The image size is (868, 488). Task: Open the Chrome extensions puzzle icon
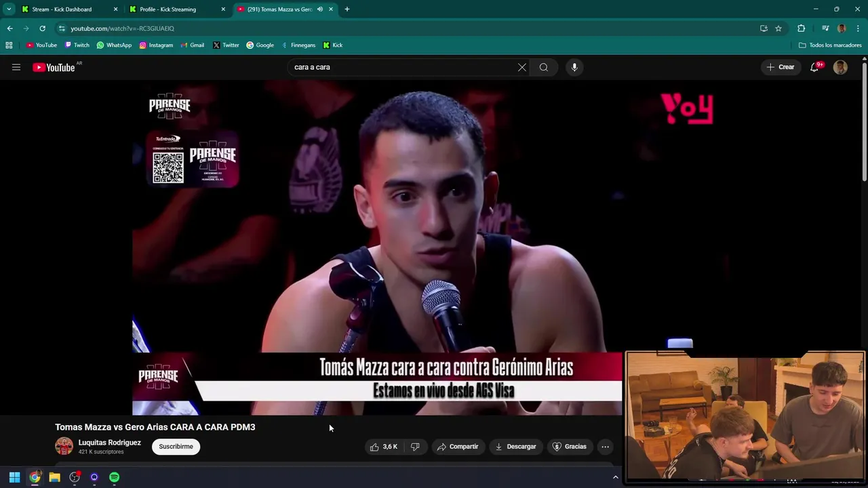click(802, 28)
